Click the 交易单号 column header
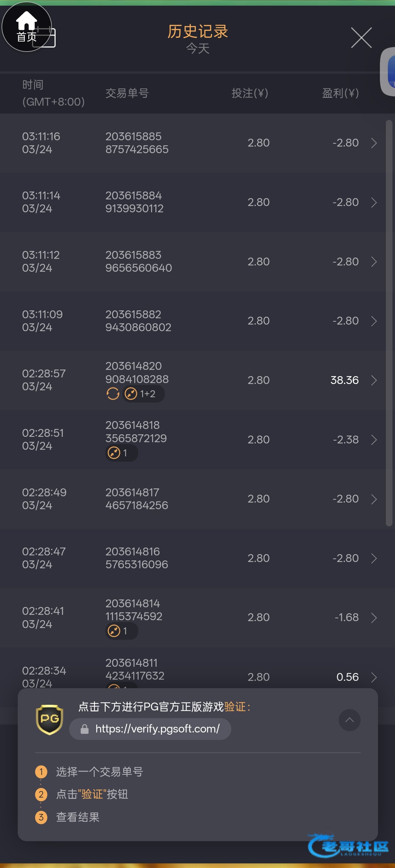This screenshot has width=395, height=868. tap(127, 93)
